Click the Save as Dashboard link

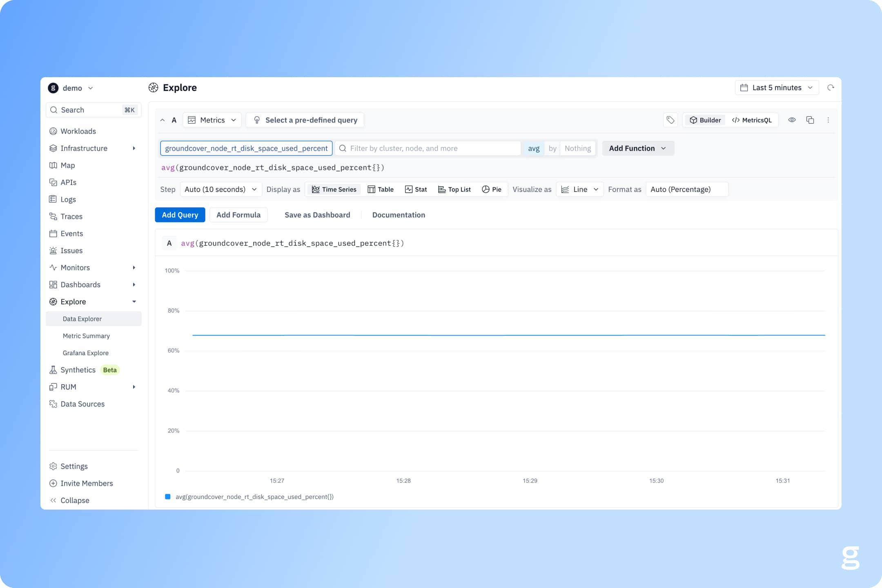(317, 215)
